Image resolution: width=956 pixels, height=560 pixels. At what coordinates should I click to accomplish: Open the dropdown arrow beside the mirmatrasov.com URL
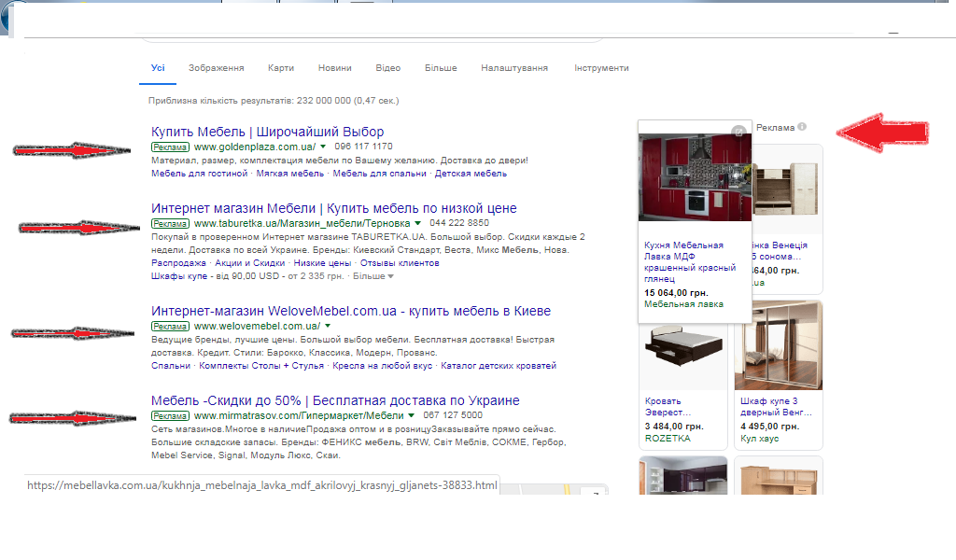412,415
